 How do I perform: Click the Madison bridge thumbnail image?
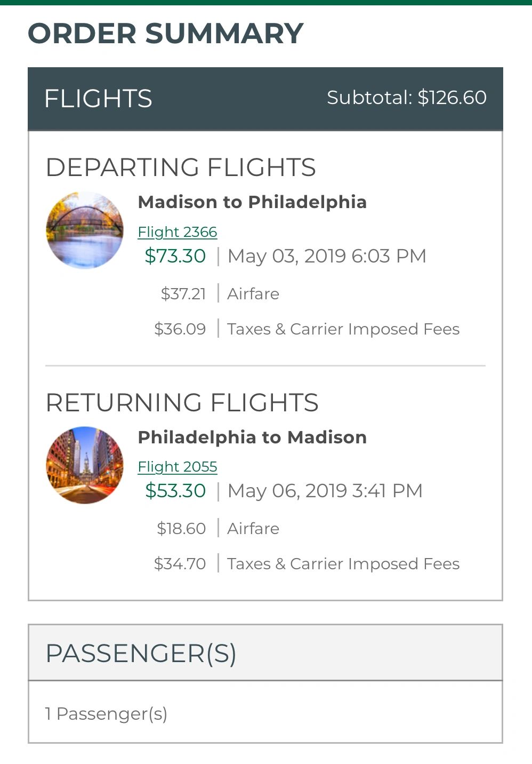85,230
